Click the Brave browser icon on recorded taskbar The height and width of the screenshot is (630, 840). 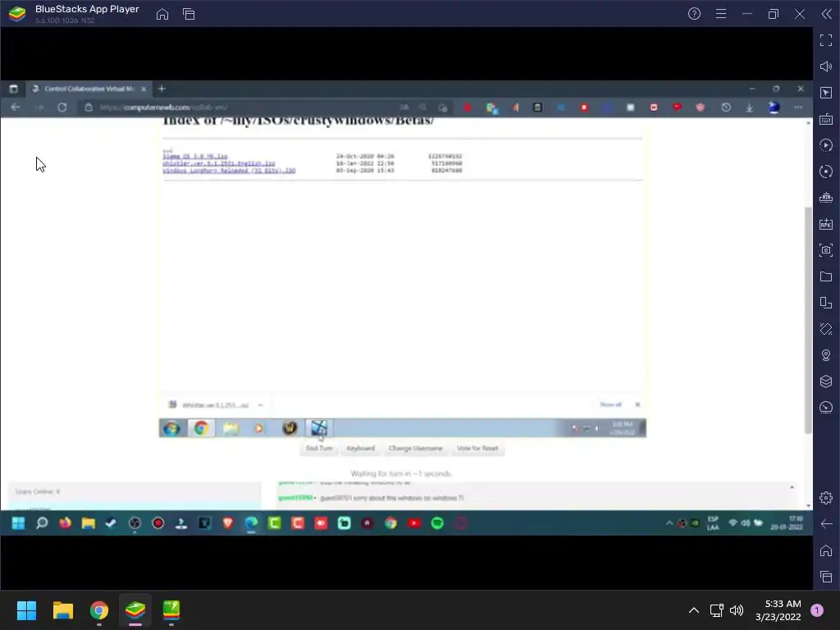coord(228,523)
